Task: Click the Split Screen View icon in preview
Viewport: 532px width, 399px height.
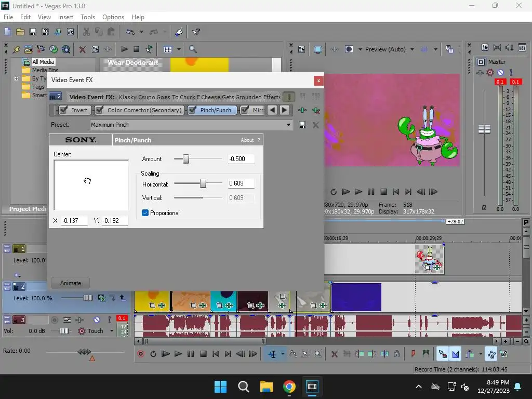Action: pos(349,49)
